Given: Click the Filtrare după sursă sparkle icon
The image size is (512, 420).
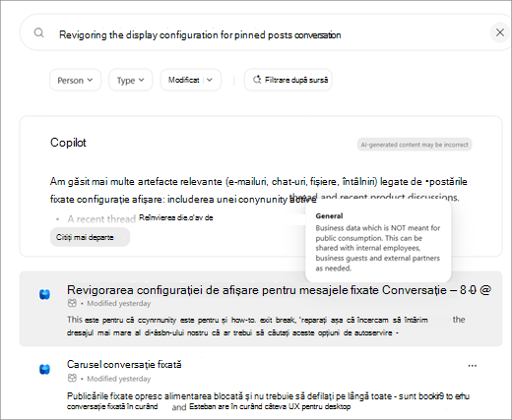Looking at the screenshot, I should [257, 80].
